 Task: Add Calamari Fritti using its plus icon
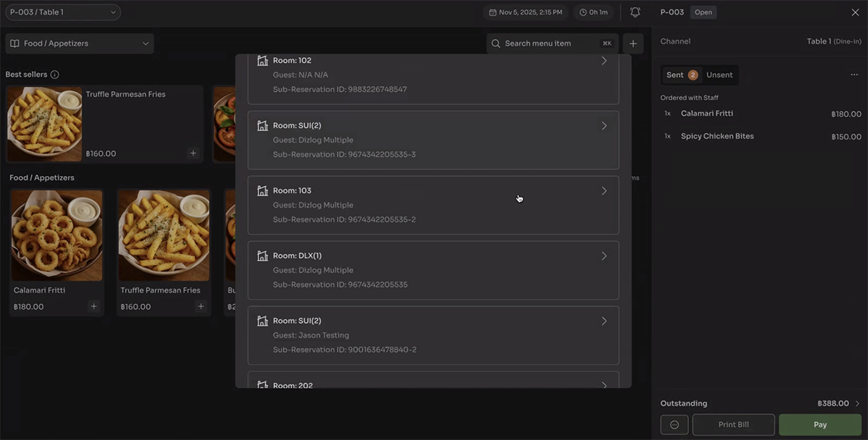pos(93,306)
